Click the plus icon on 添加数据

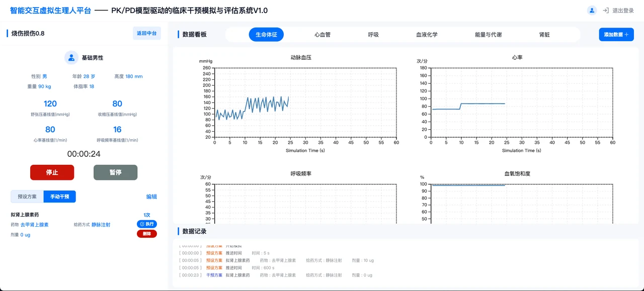(x=626, y=35)
